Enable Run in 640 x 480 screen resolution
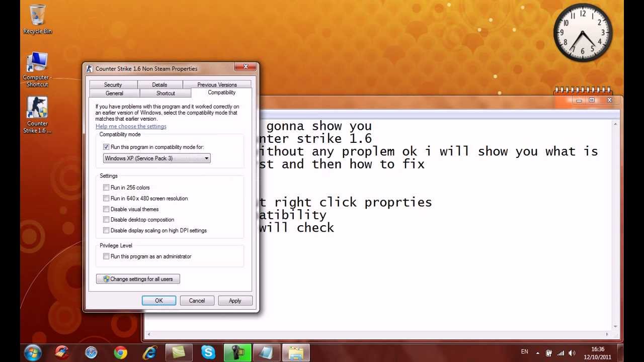This screenshot has width=644, height=362. point(106,198)
